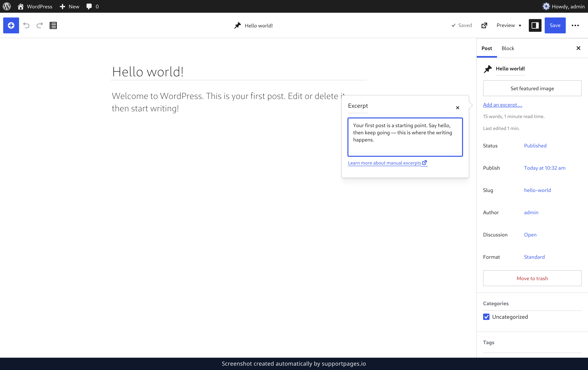The width and height of the screenshot is (588, 370).
Task: Open the Published status dropdown
Action: point(535,146)
